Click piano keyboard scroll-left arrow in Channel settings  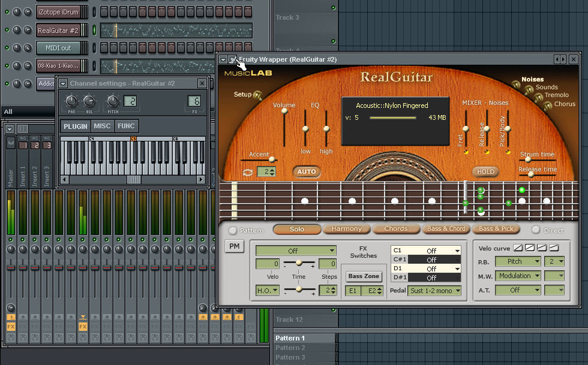[65, 179]
